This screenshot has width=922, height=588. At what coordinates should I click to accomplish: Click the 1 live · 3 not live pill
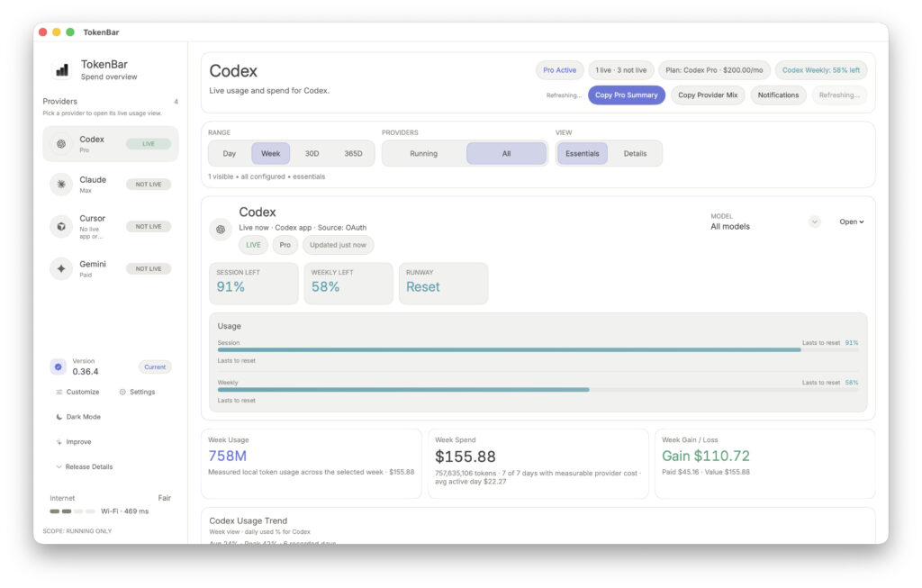click(x=620, y=70)
